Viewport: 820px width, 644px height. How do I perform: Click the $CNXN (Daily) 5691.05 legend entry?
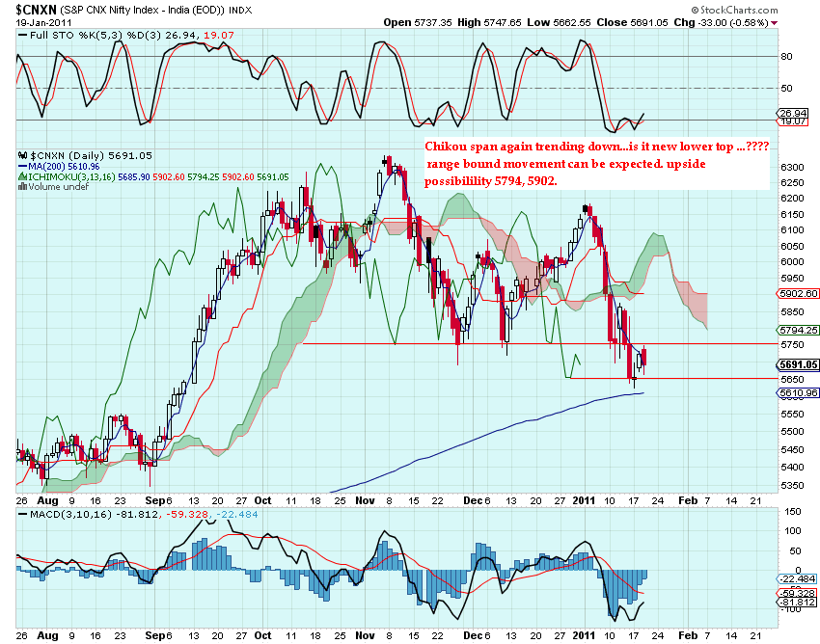(91, 156)
